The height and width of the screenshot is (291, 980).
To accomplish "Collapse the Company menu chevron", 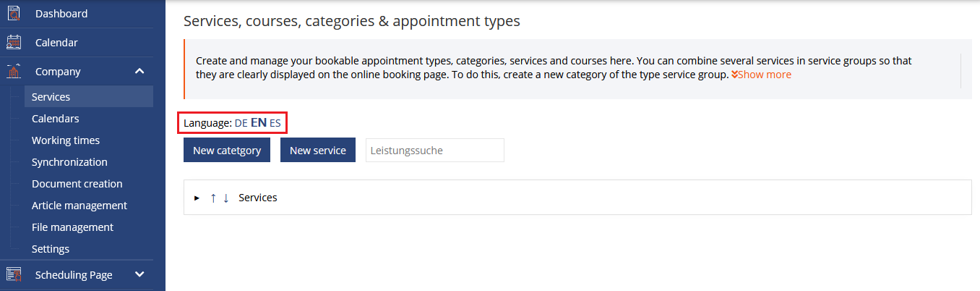I will [x=139, y=71].
